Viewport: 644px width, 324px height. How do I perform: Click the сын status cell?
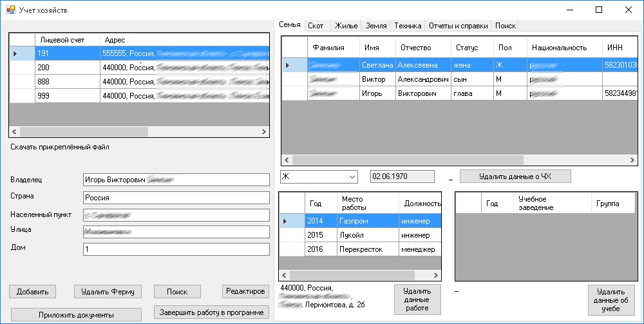click(472, 79)
